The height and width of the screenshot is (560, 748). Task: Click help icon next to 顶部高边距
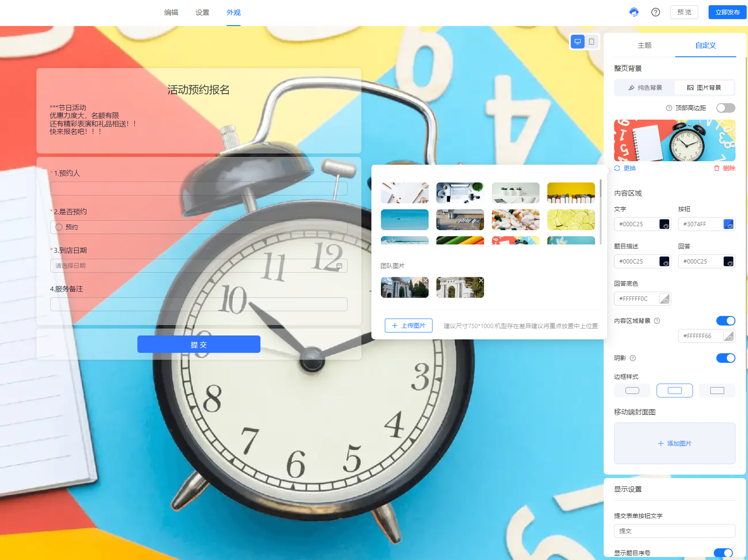[x=669, y=108]
